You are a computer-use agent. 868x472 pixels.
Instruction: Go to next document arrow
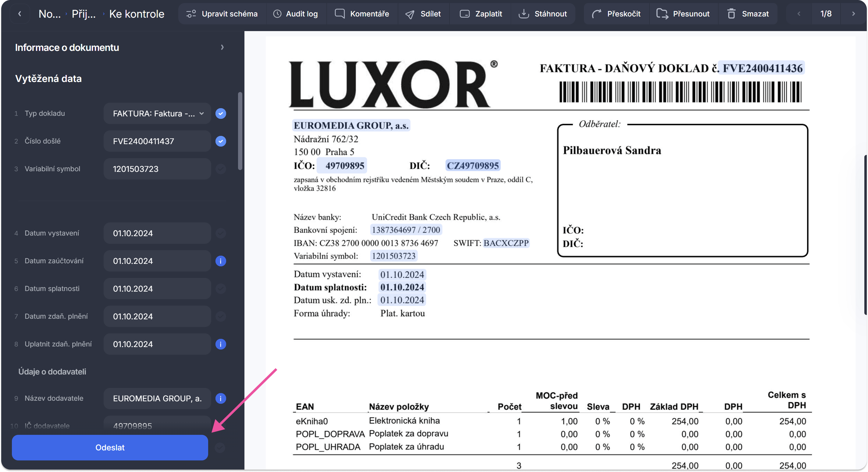(x=853, y=14)
